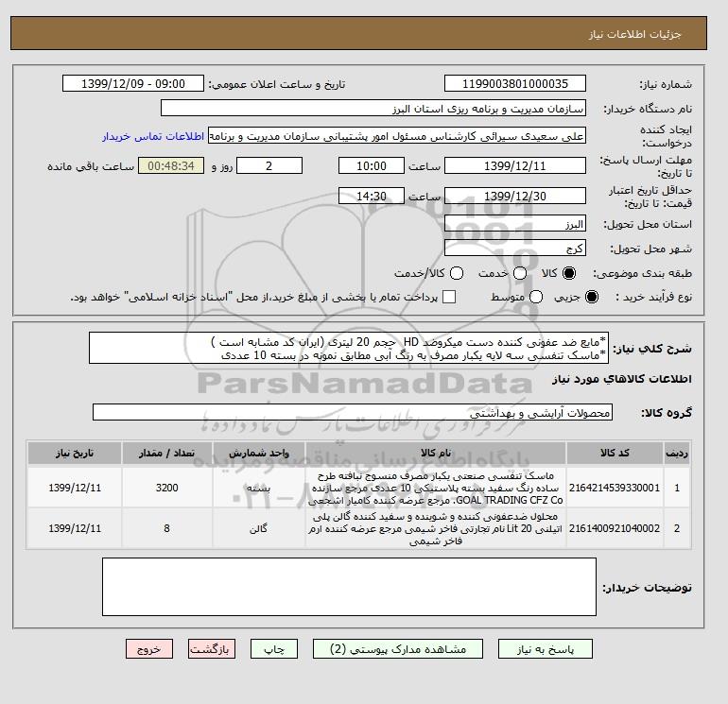The image size is (728, 704).
Task: Select the جزیی purchase type radio
Action: point(592,297)
